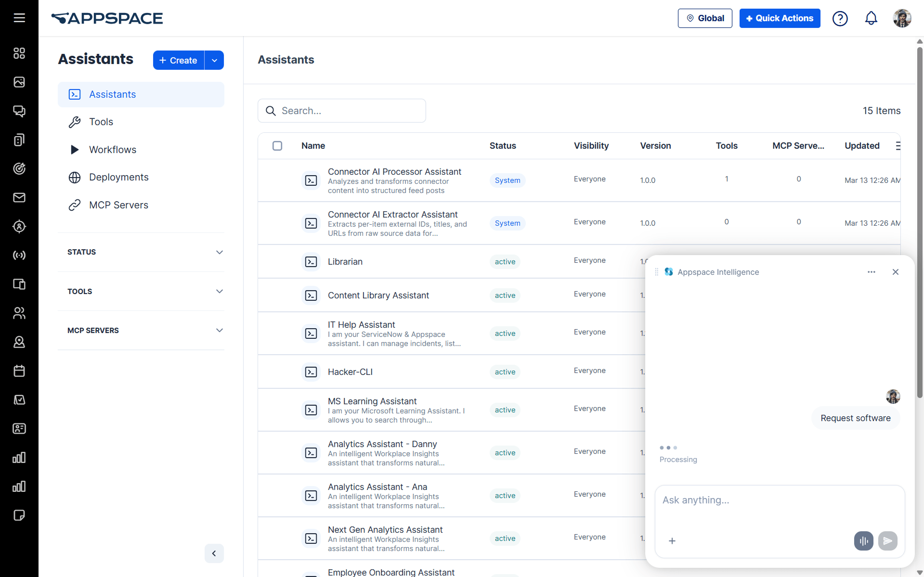Click the page vertical scrollbar
The image size is (924, 577).
920,221
